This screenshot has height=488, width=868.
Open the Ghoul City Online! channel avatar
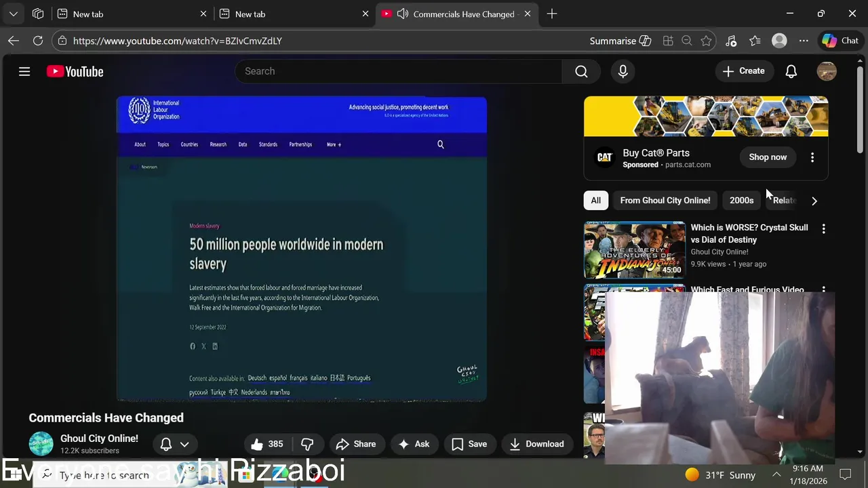[41, 444]
